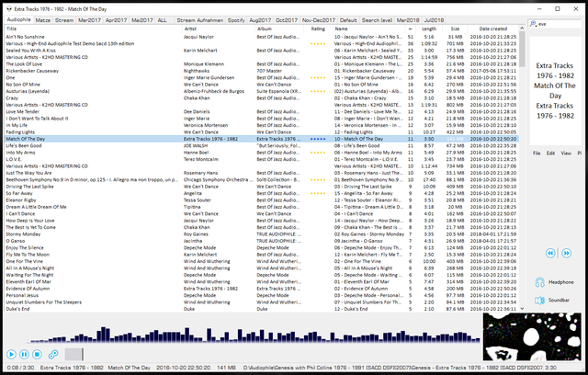Switch audio output to Soundbar
The width and height of the screenshot is (588, 375).
559,300
